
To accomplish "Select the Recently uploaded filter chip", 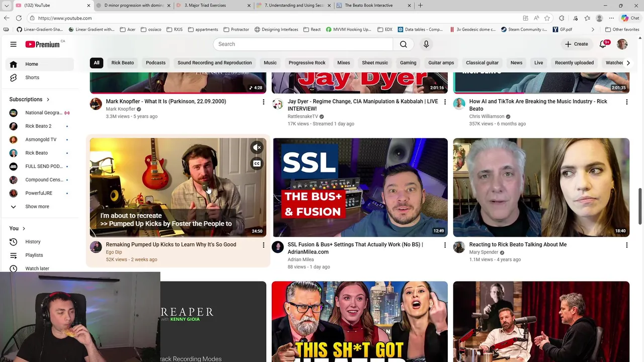I will (x=574, y=63).
